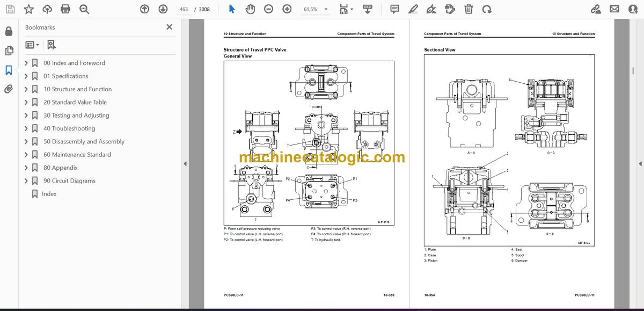Click the scrolling mode keyboard icon
Image resolution: width=644 pixels, height=311 pixels.
(x=368, y=9)
